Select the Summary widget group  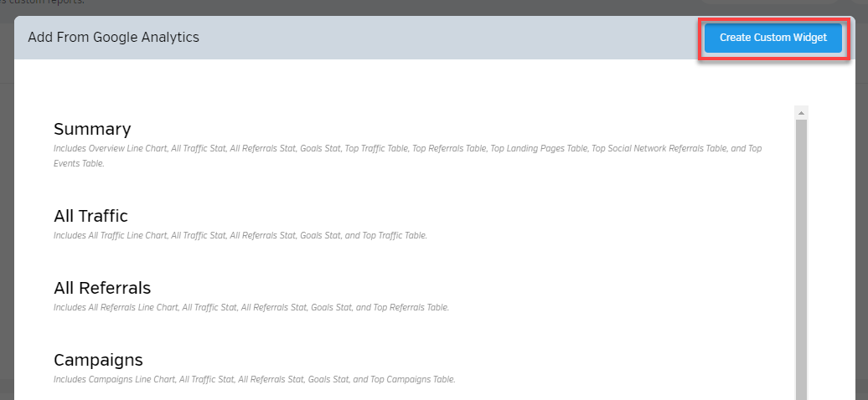(92, 129)
